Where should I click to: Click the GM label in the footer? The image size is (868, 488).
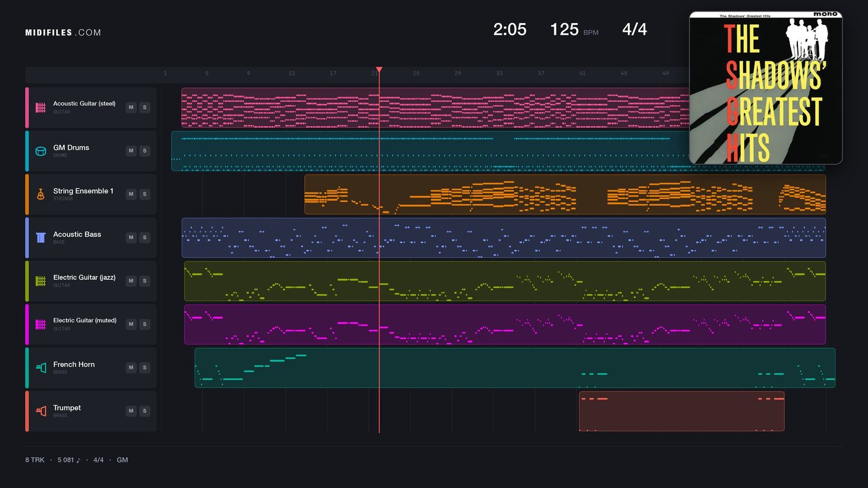tap(122, 460)
